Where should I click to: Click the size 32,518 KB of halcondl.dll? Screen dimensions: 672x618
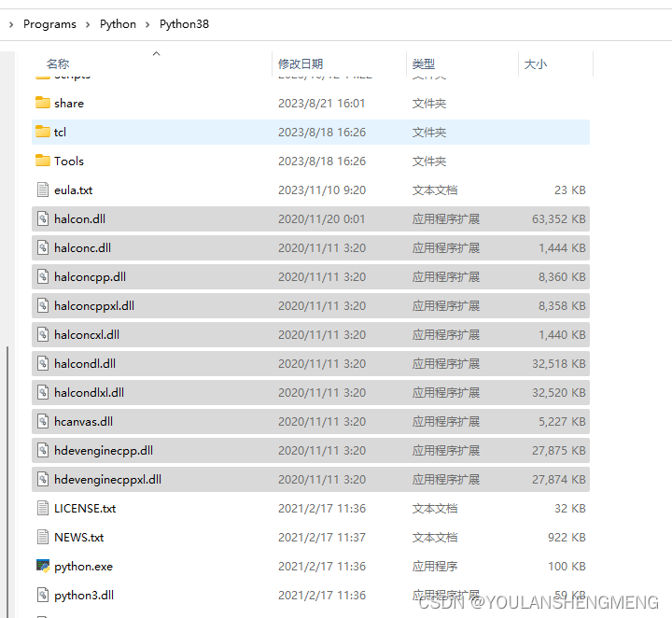tap(559, 364)
